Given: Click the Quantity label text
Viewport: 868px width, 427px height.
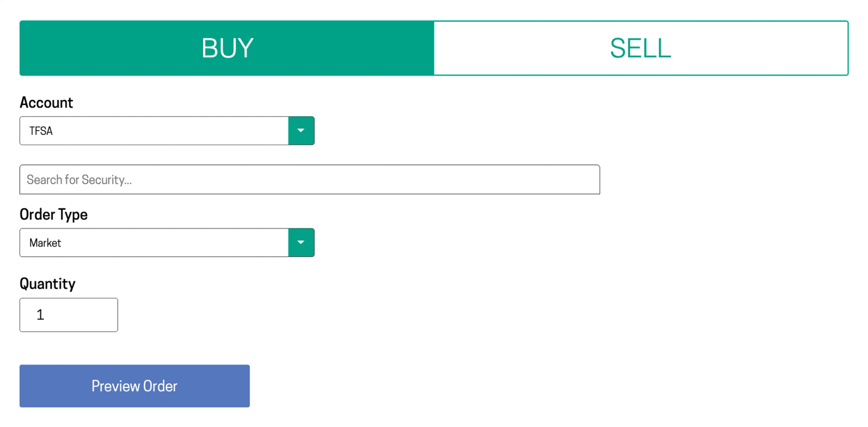Looking at the screenshot, I should click(x=47, y=284).
